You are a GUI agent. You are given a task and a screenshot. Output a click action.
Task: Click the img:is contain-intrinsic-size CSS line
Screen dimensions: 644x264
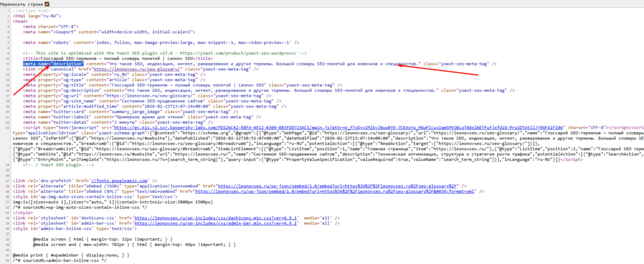[113, 202]
